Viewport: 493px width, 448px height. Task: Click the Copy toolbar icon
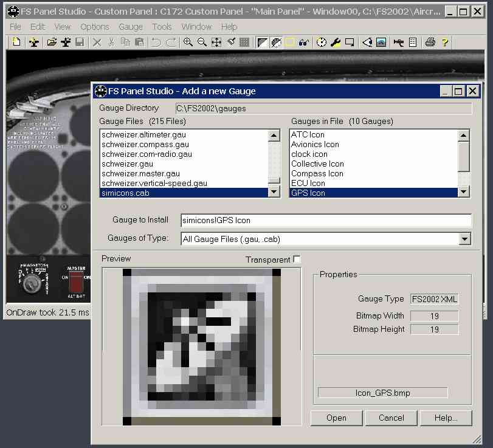pyautogui.click(x=125, y=42)
